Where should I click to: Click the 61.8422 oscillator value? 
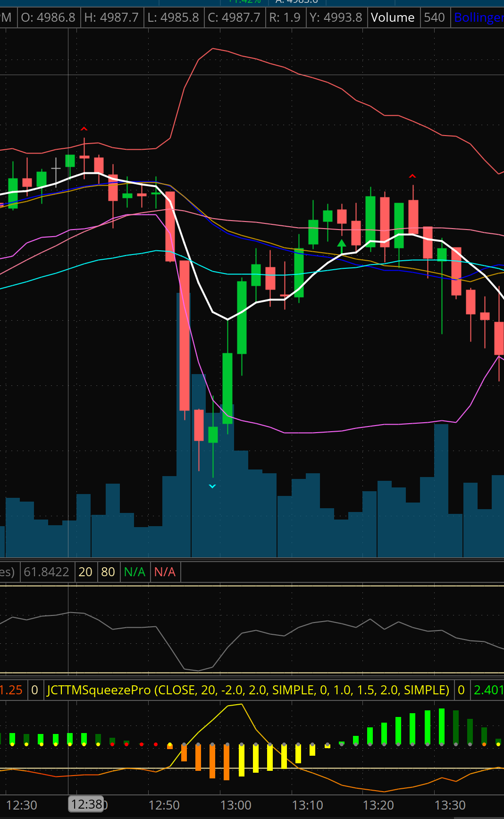pyautogui.click(x=46, y=572)
